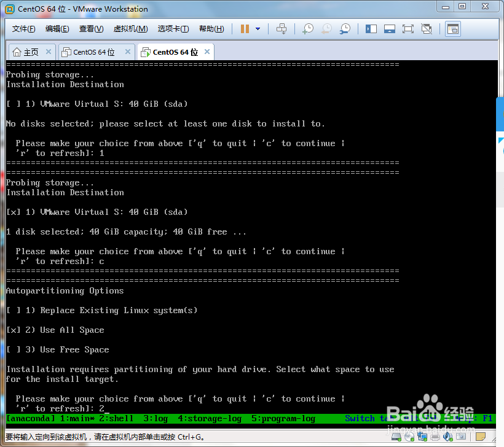This screenshot has width=504, height=447.
Task: Close the 主页 tab
Action: coord(49,52)
